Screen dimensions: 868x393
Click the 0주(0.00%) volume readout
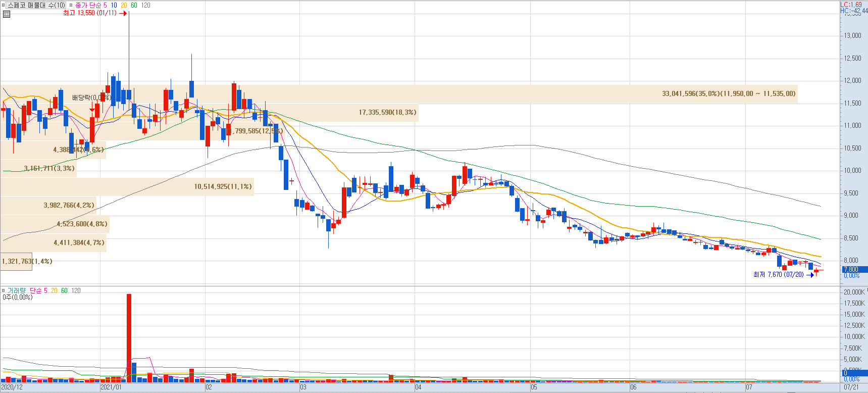[18, 297]
